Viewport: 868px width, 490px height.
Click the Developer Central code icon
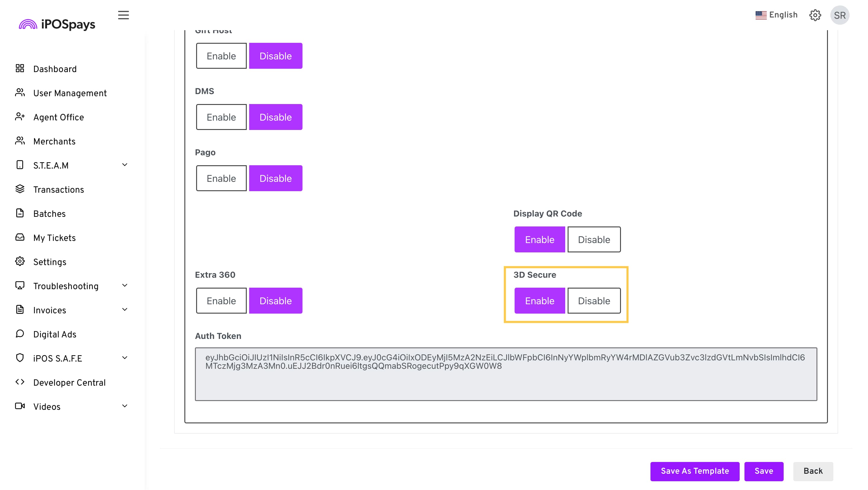tap(20, 382)
